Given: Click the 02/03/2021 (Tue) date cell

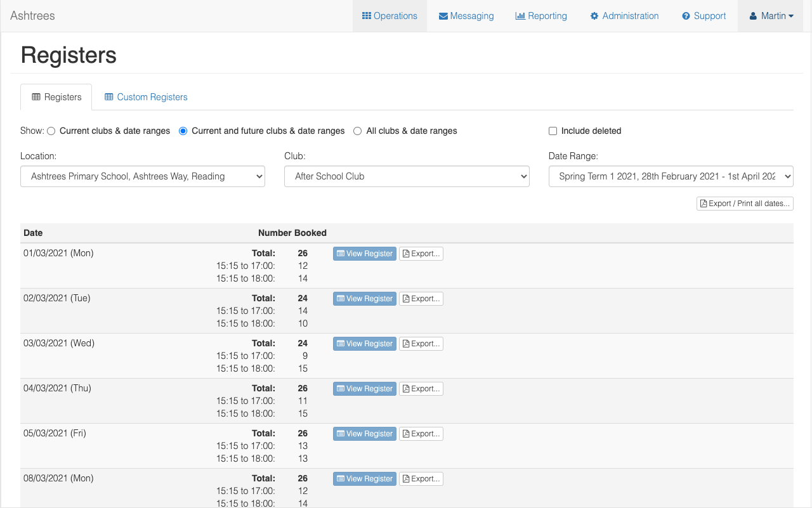Looking at the screenshot, I should pyautogui.click(x=57, y=298).
